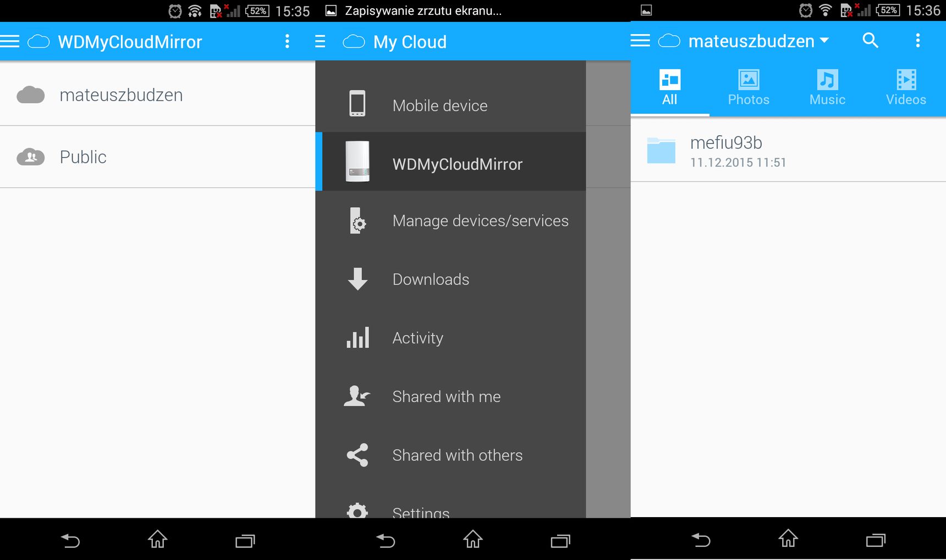This screenshot has width=946, height=560.
Task: Tap the screenshot saving notification text
Action: point(423,10)
